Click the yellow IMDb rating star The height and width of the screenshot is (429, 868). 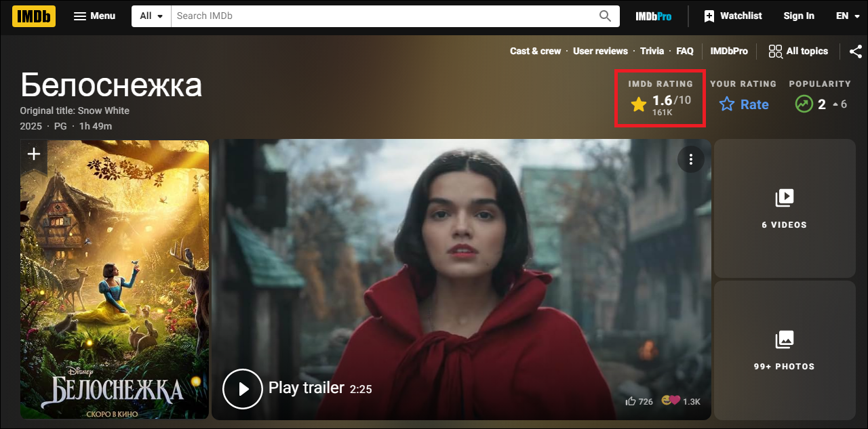tap(638, 104)
